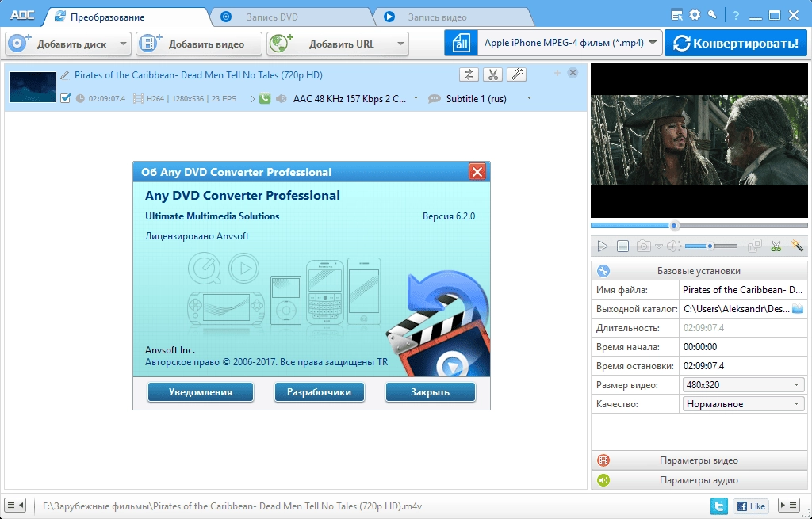The image size is (812, 519).
Task: Open Размер видео 480x320 dropdown
Action: point(743,385)
